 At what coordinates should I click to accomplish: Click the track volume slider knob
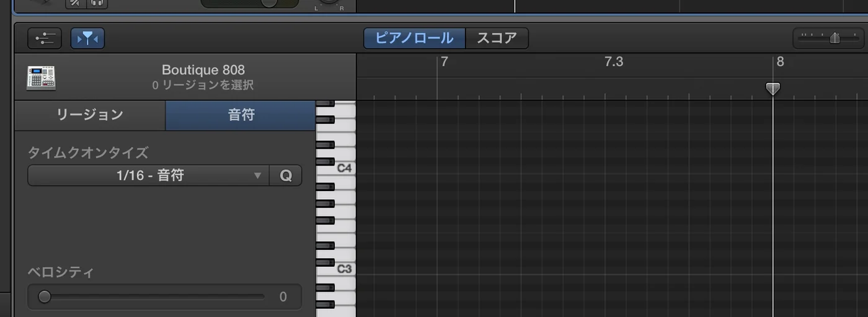coord(269,3)
